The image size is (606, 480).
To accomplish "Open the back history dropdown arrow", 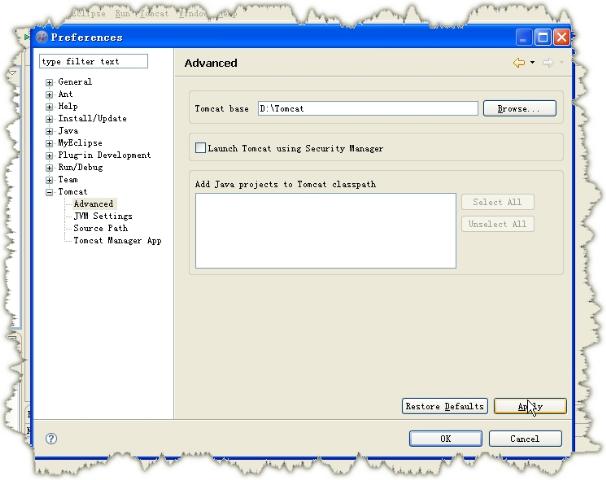I will coord(532,62).
